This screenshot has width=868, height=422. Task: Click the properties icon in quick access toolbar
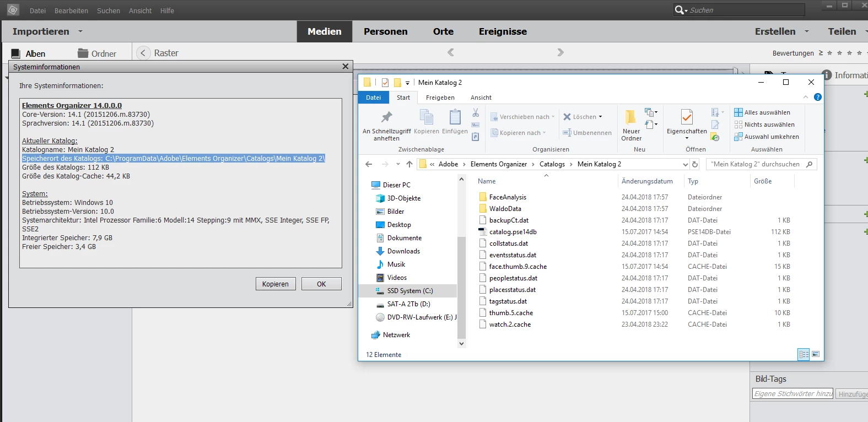click(385, 83)
